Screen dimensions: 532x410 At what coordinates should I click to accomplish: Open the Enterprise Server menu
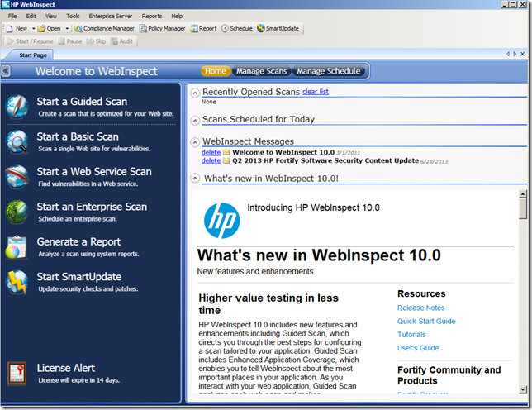point(111,16)
